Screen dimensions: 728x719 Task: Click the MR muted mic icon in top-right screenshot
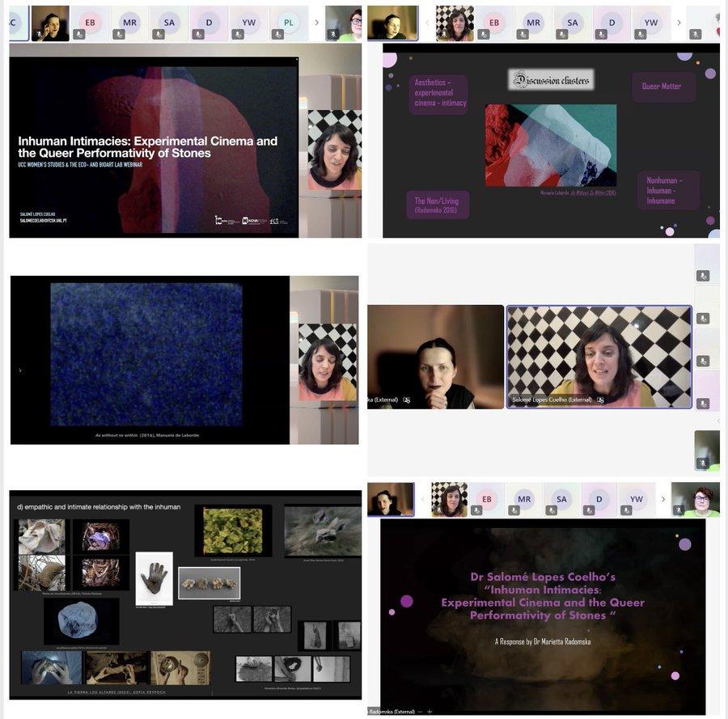(x=523, y=34)
